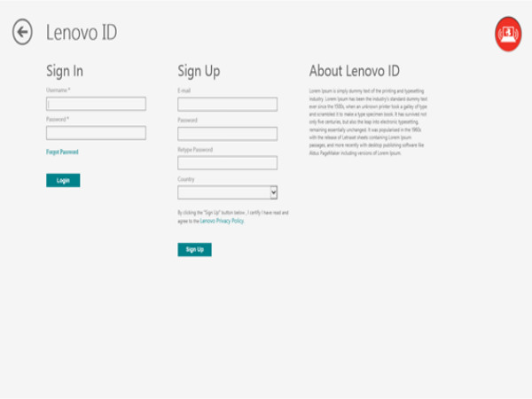Focus the Retype Password field

coord(227,163)
